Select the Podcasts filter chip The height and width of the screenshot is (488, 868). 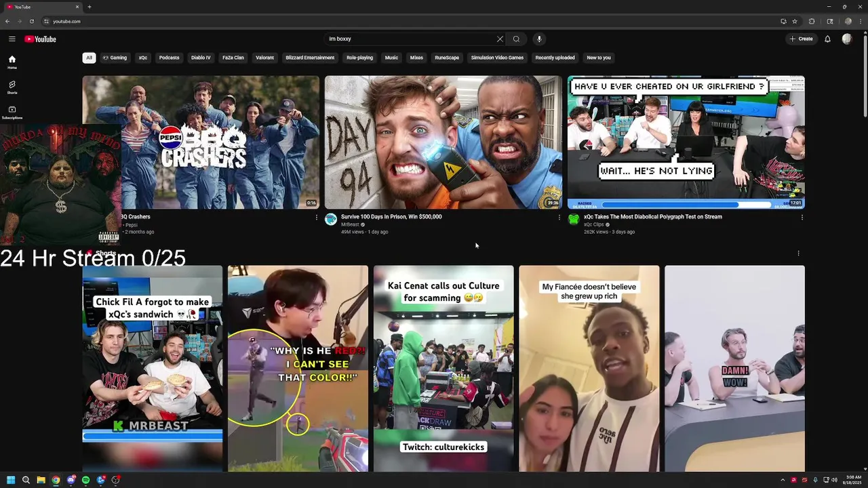click(x=169, y=58)
